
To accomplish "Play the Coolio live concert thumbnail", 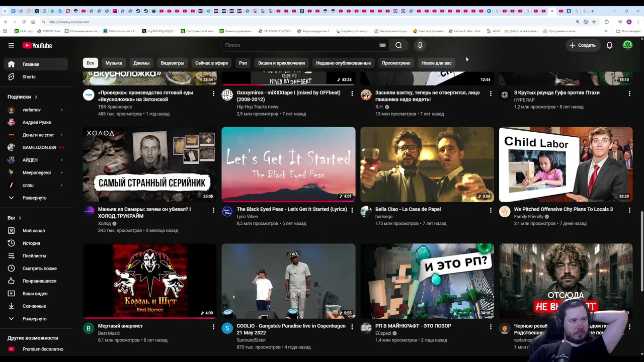I will (x=288, y=281).
